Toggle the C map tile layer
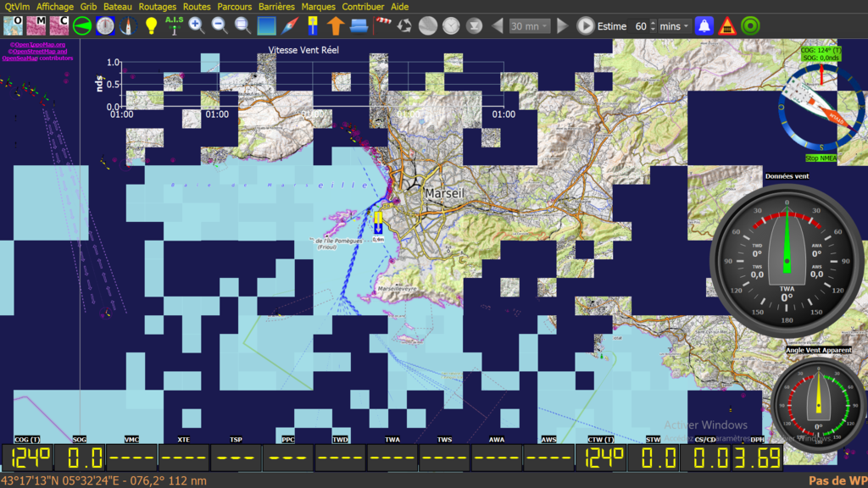868x488 pixels. [59, 25]
